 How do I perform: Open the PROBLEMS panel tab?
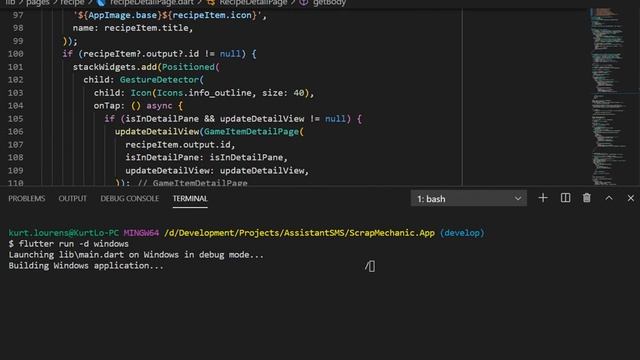27,199
